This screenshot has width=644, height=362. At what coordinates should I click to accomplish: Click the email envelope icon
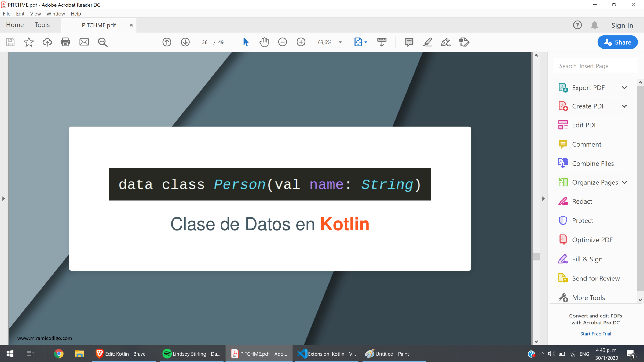84,42
